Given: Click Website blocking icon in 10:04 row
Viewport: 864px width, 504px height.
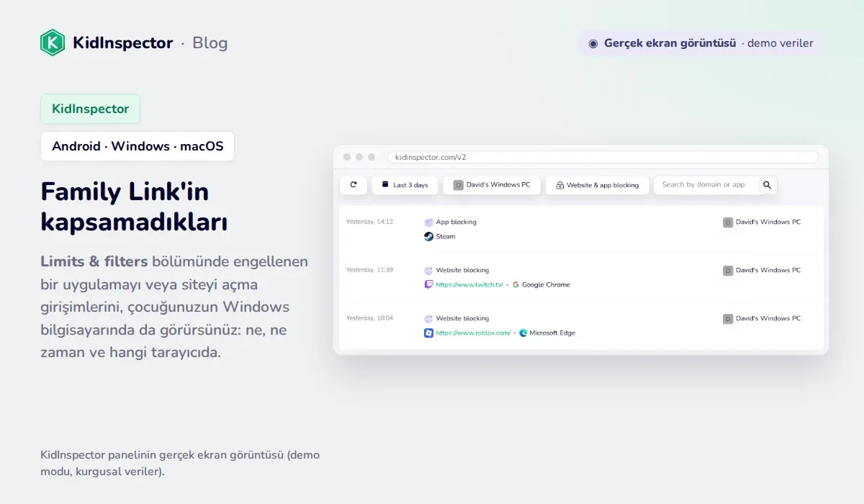Looking at the screenshot, I should [x=428, y=319].
